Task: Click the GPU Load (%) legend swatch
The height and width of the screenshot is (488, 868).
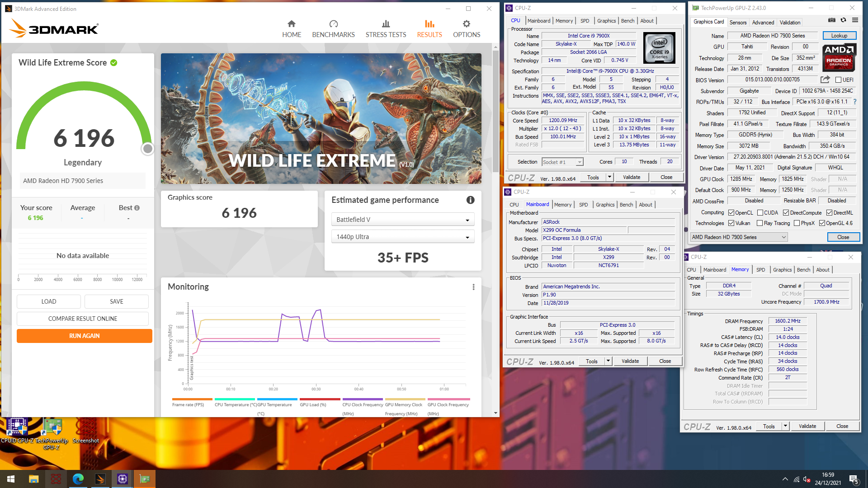Action: click(x=320, y=399)
